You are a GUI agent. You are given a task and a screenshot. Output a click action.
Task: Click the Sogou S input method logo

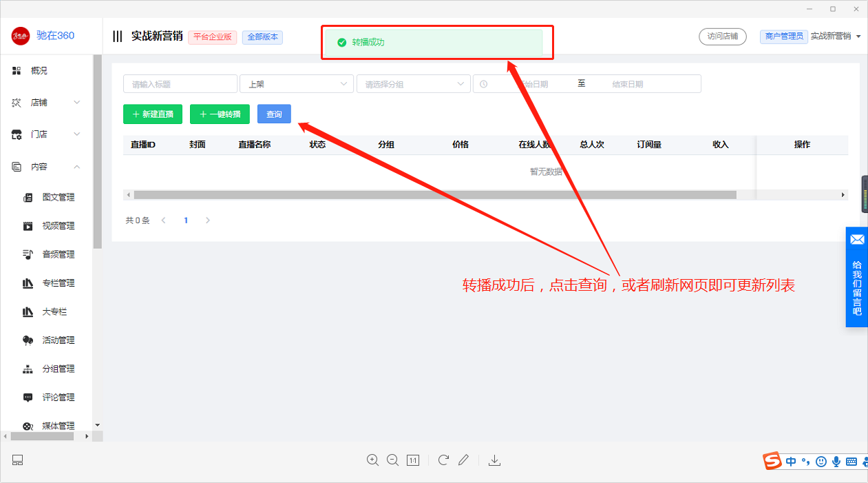pos(772,461)
